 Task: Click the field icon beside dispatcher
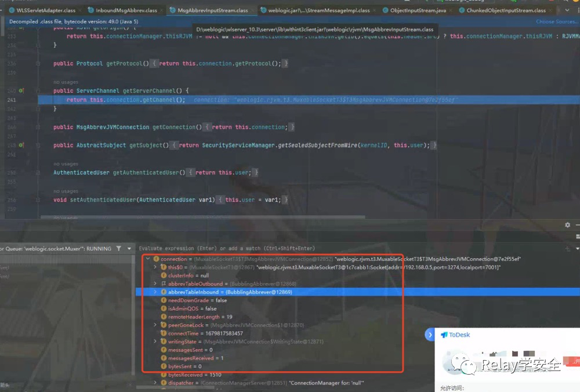click(x=164, y=383)
